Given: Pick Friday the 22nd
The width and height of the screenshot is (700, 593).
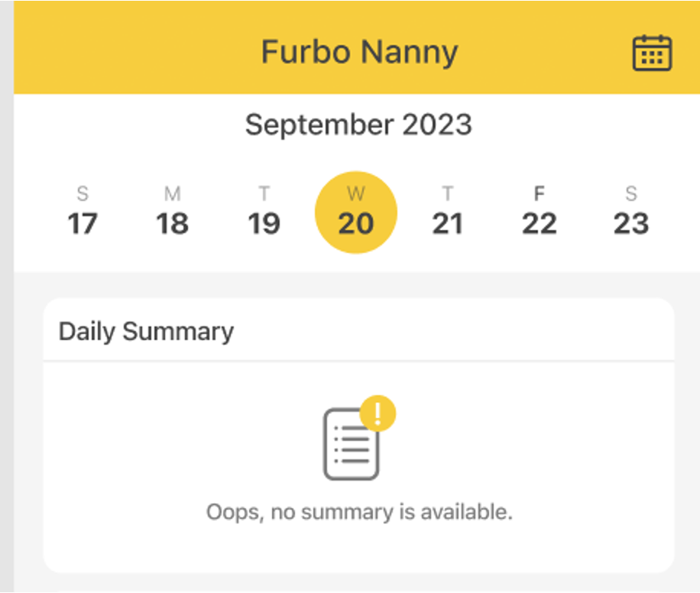Looking at the screenshot, I should [x=540, y=223].
